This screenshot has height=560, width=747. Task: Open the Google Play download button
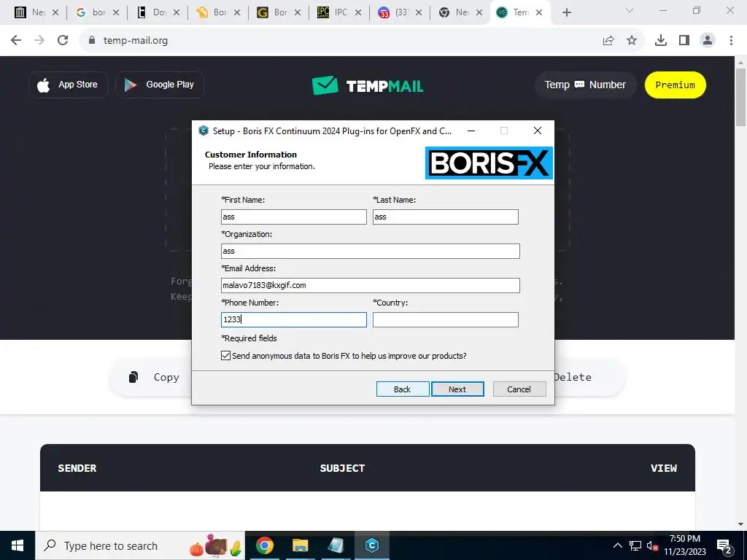click(160, 85)
